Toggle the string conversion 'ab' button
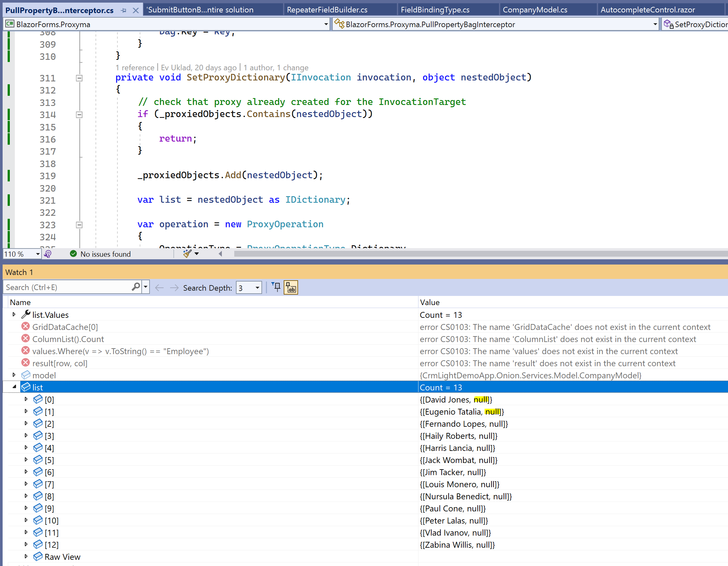Viewport: 728px width, 566px height. pyautogui.click(x=290, y=287)
